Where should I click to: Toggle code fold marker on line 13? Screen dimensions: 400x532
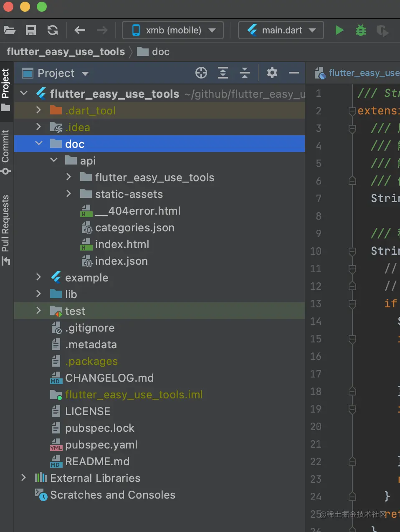tap(352, 304)
